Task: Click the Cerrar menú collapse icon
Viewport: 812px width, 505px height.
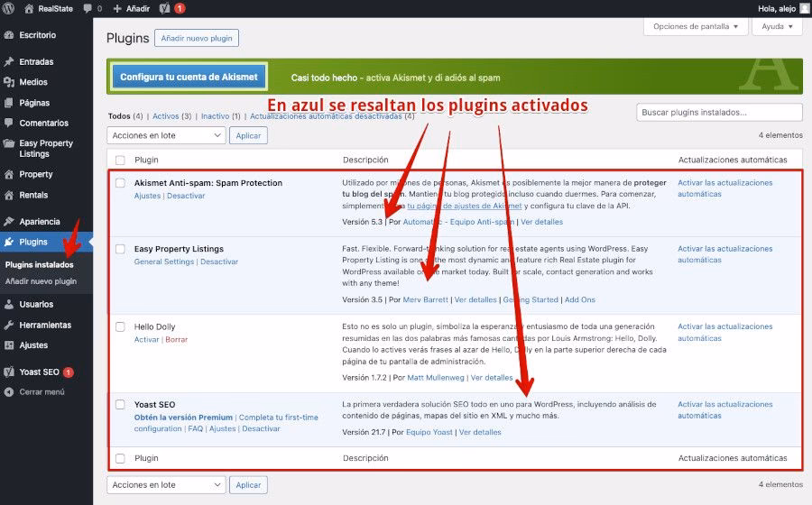Action: (x=9, y=391)
